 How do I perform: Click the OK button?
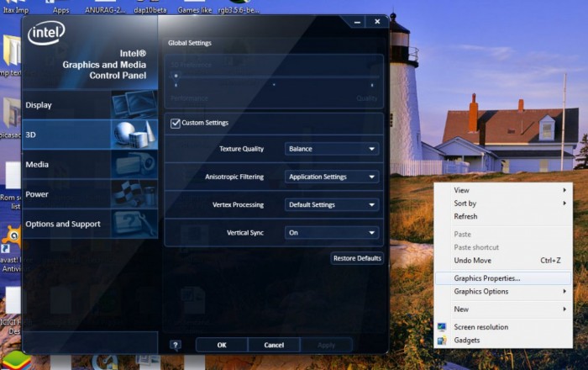click(x=222, y=345)
